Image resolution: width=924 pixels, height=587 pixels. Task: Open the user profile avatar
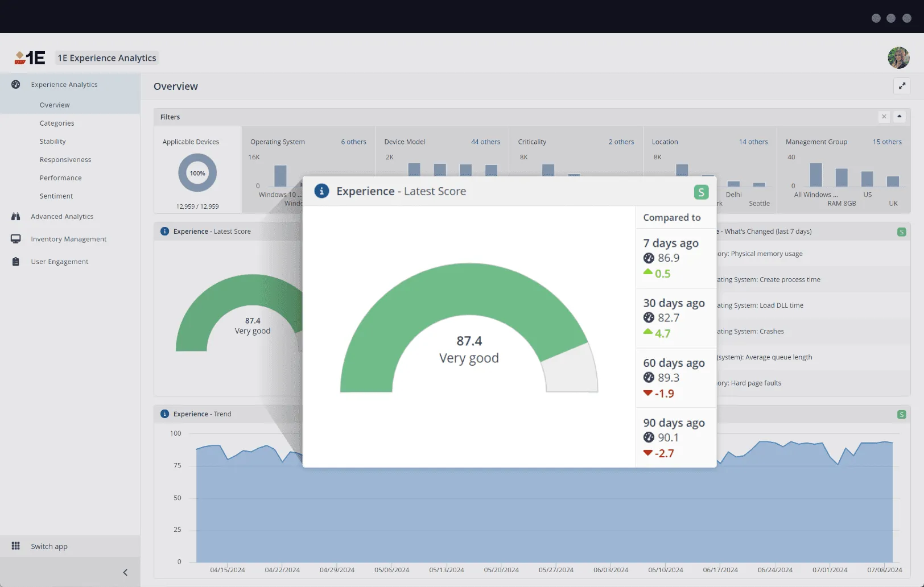coord(898,57)
